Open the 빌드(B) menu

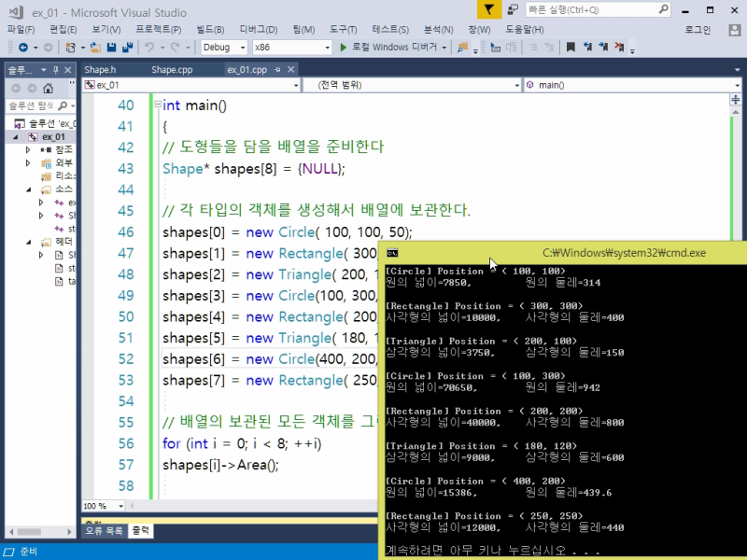211,30
